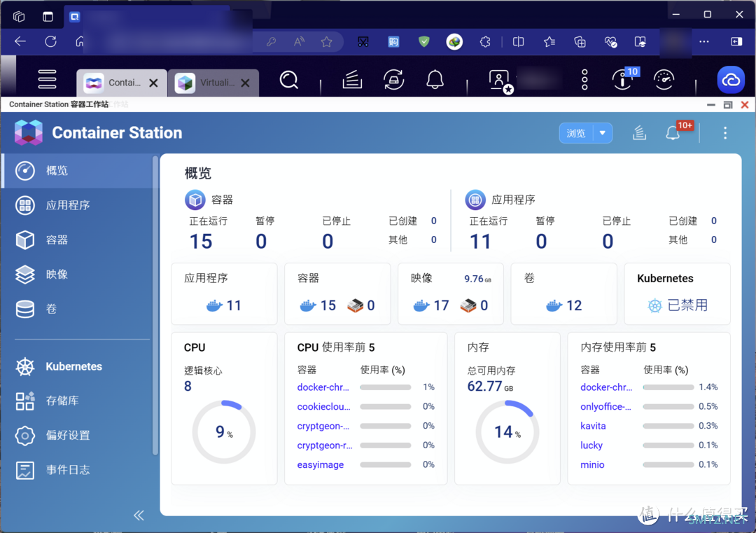
Task: Close the Virtualization Station taskbar tab
Action: click(x=246, y=83)
